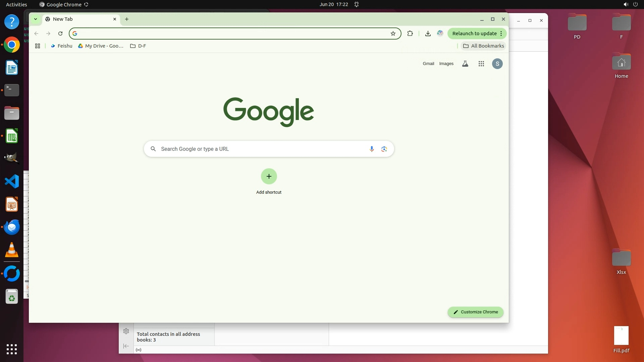The image size is (644, 362).
Task: Click the bookmark star icon in address bar
Action: pos(393,34)
